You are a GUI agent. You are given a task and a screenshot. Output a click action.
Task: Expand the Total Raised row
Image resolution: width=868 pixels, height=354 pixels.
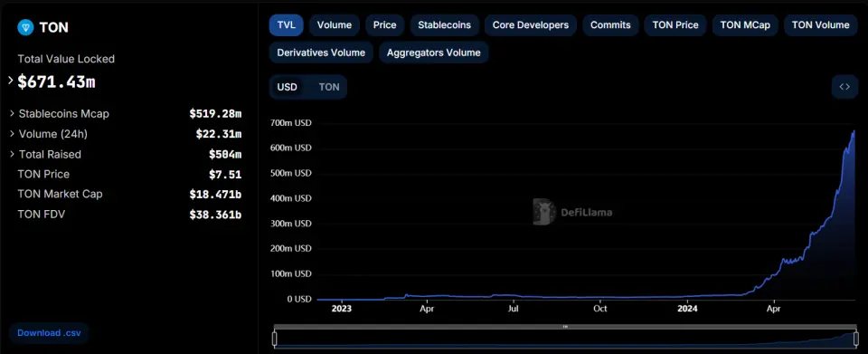click(x=12, y=154)
